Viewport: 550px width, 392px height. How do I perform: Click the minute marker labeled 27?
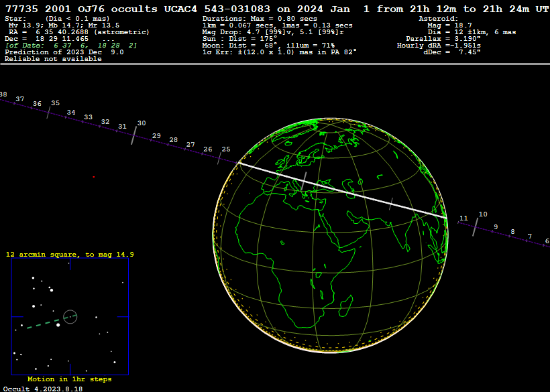click(190, 144)
